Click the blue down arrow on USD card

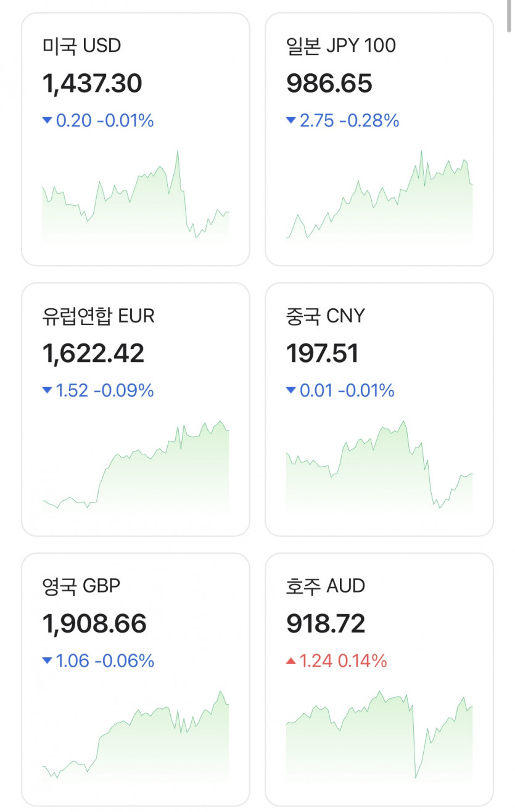coord(47,121)
